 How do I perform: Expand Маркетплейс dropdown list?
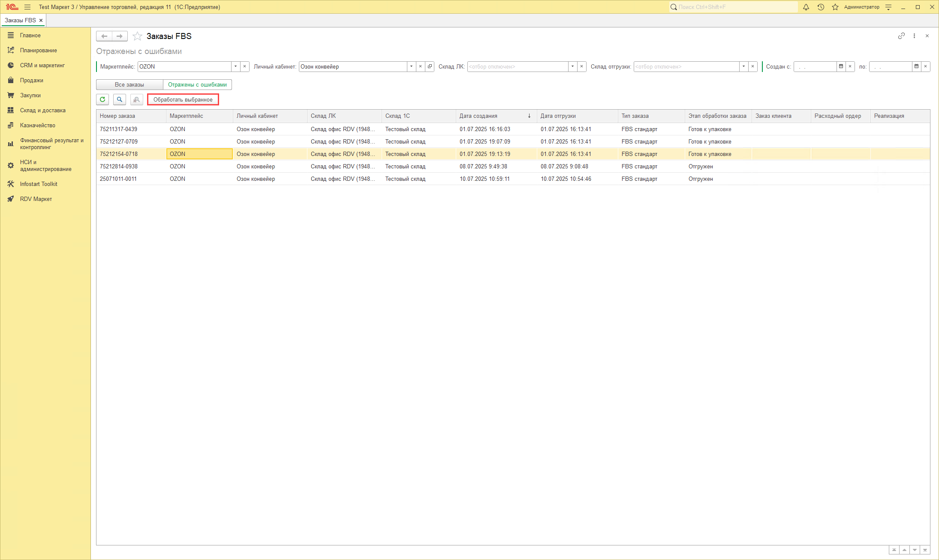[235, 66]
